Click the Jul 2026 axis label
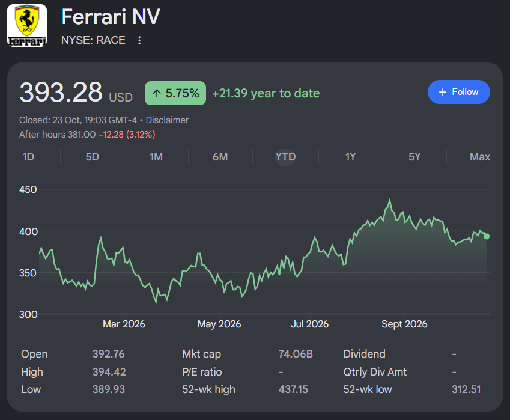The height and width of the screenshot is (420, 510). click(x=309, y=324)
